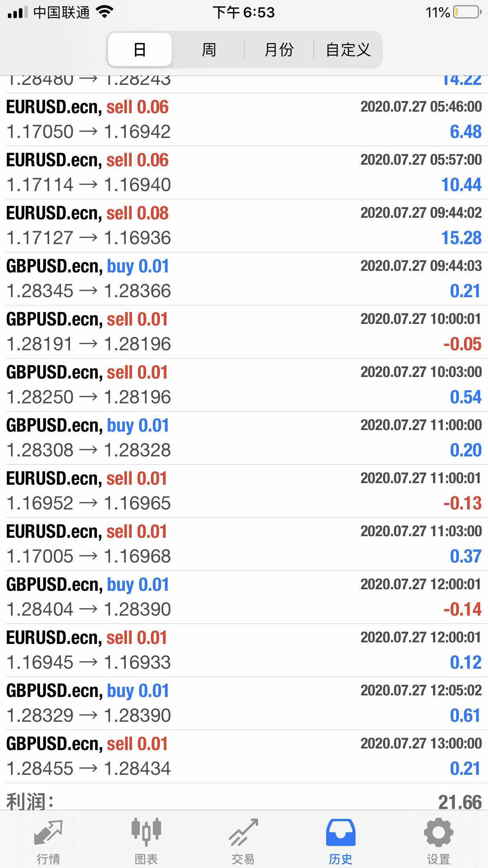
Task: Select the 月份 month filter
Action: (279, 50)
